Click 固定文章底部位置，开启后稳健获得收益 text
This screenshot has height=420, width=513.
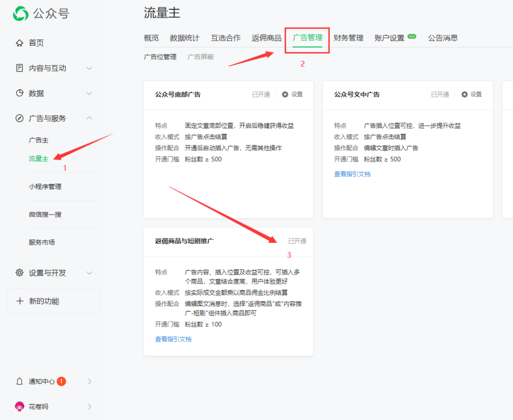pos(239,126)
